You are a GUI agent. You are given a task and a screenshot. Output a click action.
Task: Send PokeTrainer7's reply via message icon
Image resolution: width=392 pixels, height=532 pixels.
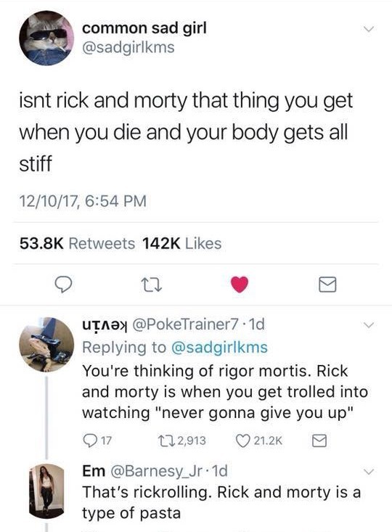click(x=319, y=441)
